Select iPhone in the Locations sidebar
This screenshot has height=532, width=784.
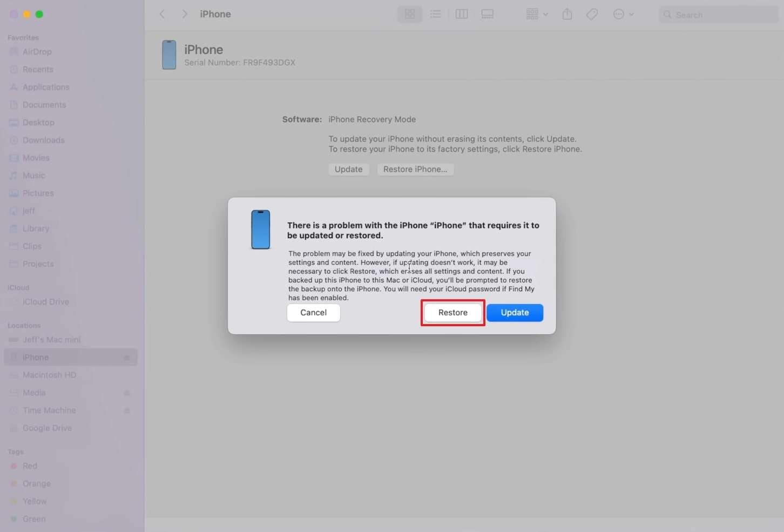click(70, 358)
